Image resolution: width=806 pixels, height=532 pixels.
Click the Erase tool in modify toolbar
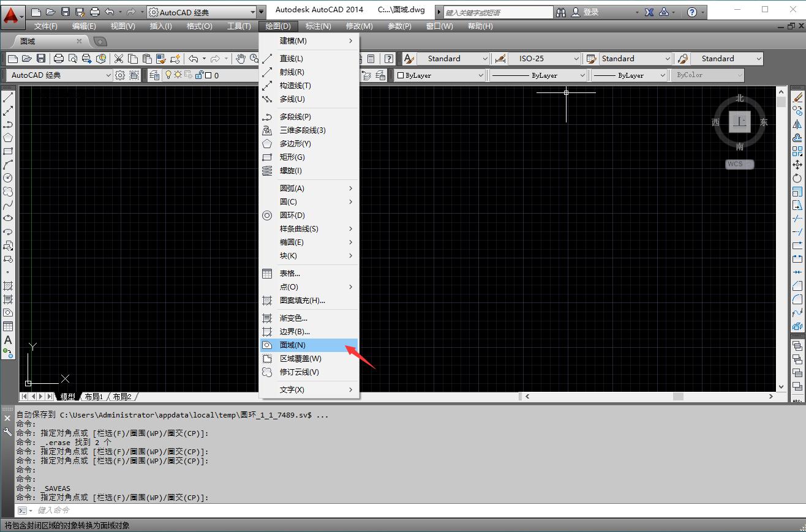pyautogui.click(x=797, y=97)
